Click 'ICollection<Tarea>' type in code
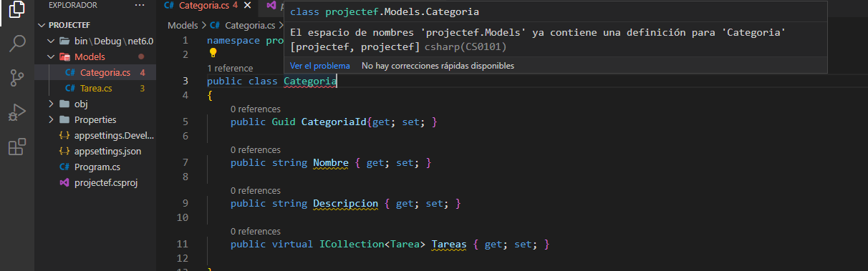 pos(372,245)
